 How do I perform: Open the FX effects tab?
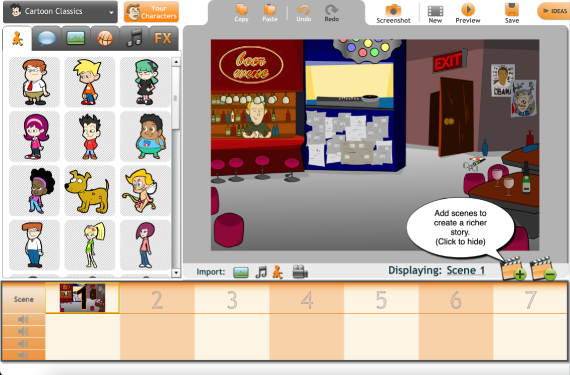[163, 38]
